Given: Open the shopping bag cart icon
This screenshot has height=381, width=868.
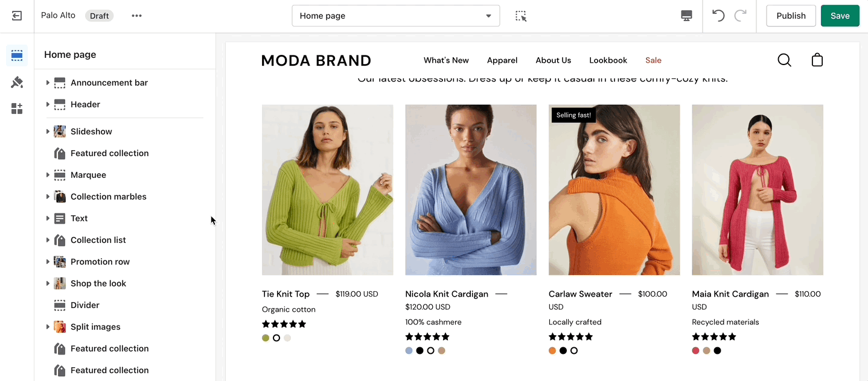Looking at the screenshot, I should coord(817,60).
